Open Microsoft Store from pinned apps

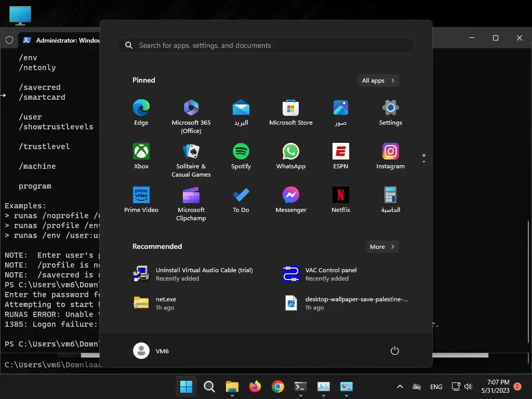pyautogui.click(x=291, y=113)
